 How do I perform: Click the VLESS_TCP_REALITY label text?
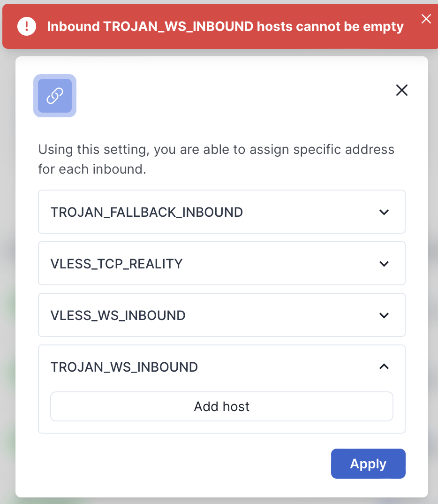coord(118,263)
